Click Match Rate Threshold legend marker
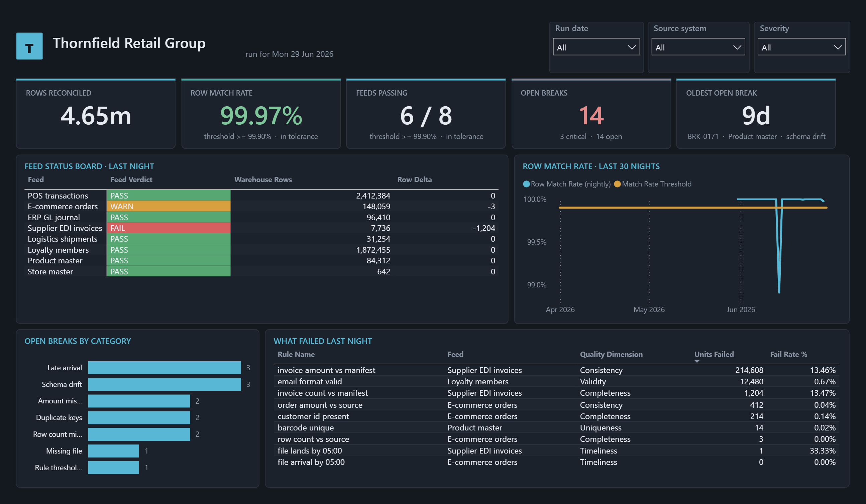 click(x=617, y=184)
